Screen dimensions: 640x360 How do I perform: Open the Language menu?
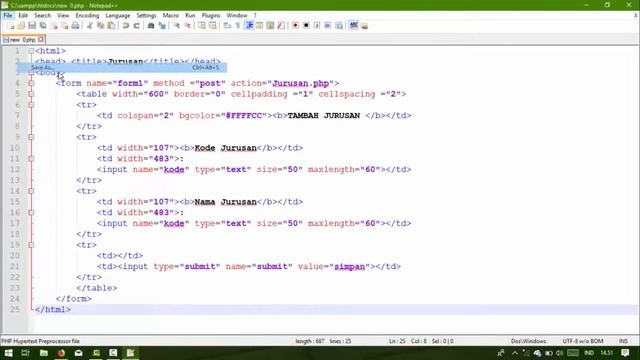pos(118,16)
